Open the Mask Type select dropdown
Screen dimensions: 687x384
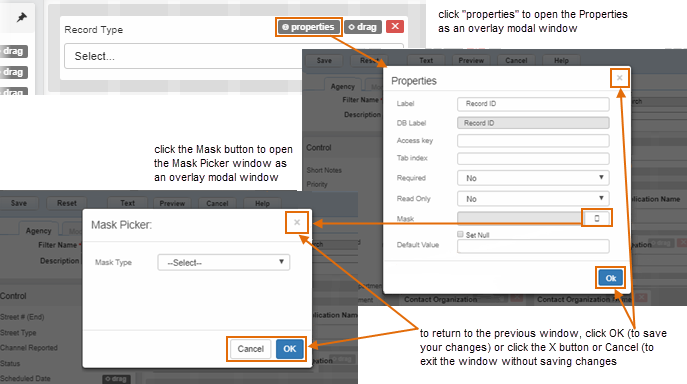point(223,263)
